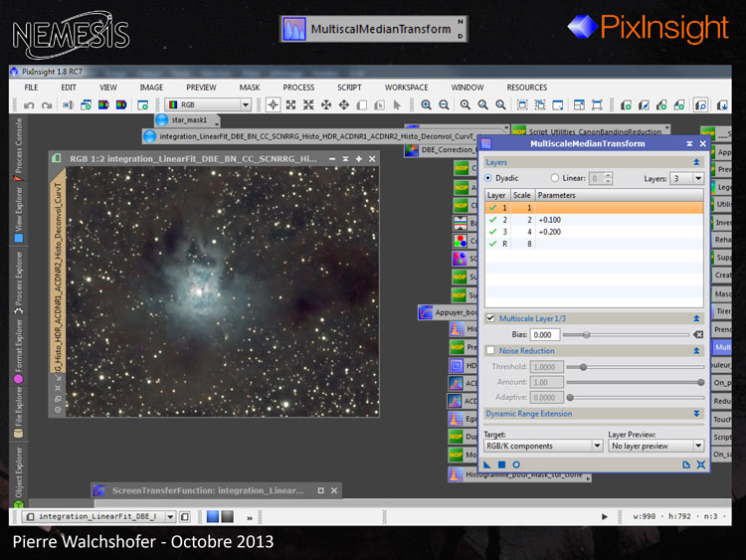Click the Bias slider handle

(x=587, y=335)
